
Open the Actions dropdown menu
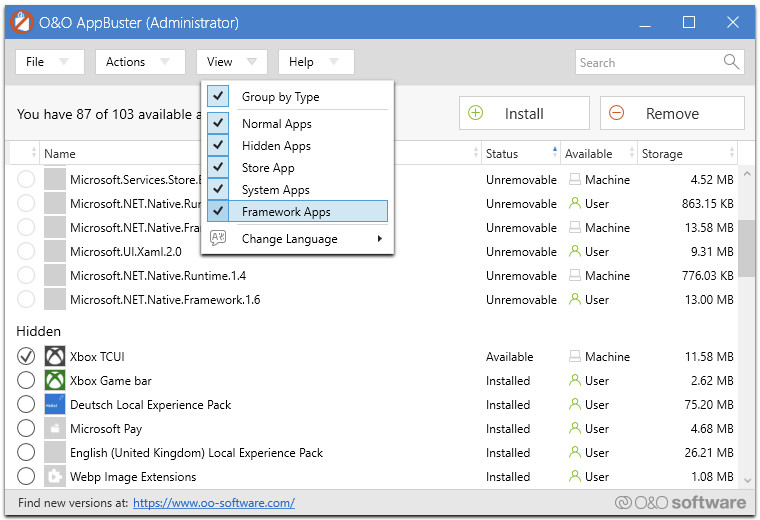[140, 62]
